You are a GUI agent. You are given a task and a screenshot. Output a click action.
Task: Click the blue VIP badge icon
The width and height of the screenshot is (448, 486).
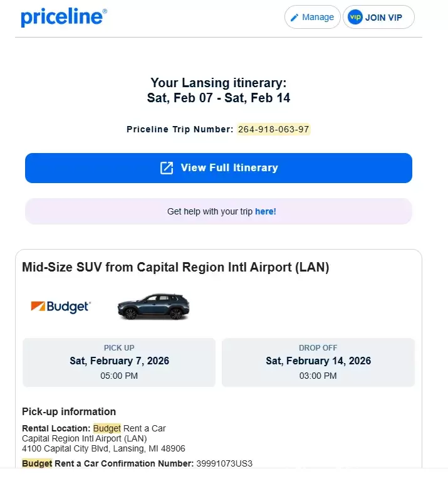pyautogui.click(x=355, y=18)
